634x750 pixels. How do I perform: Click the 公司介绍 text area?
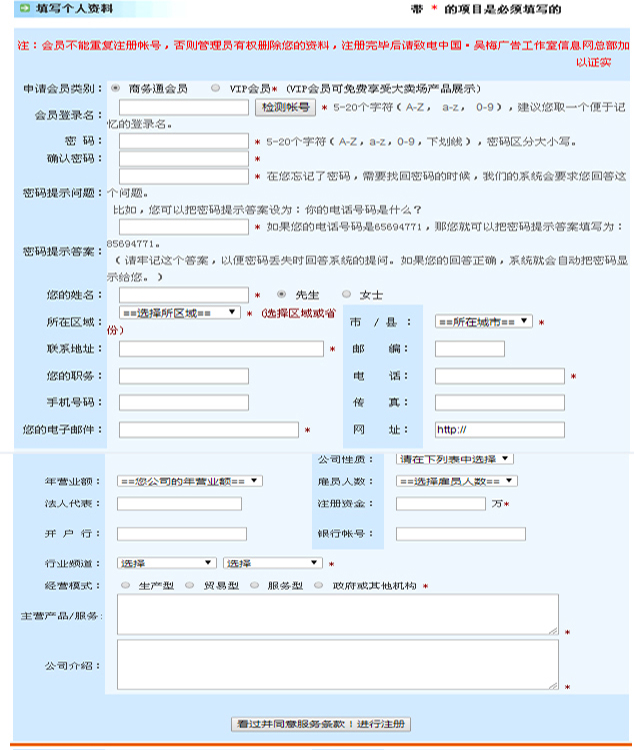point(338,665)
